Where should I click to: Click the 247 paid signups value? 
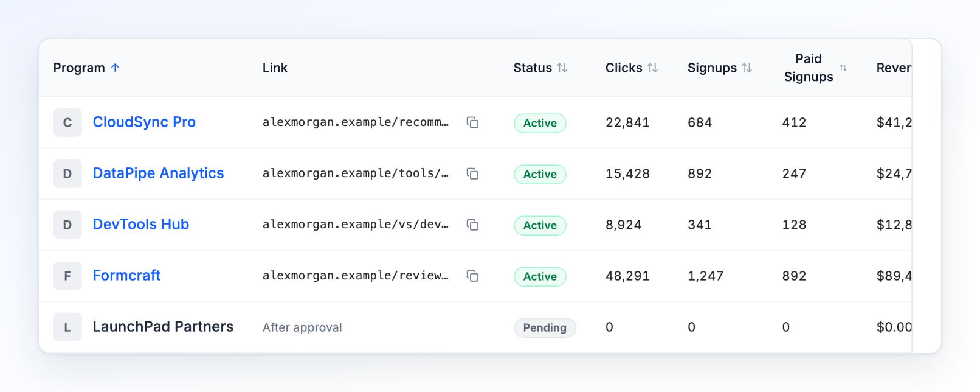pyautogui.click(x=794, y=173)
